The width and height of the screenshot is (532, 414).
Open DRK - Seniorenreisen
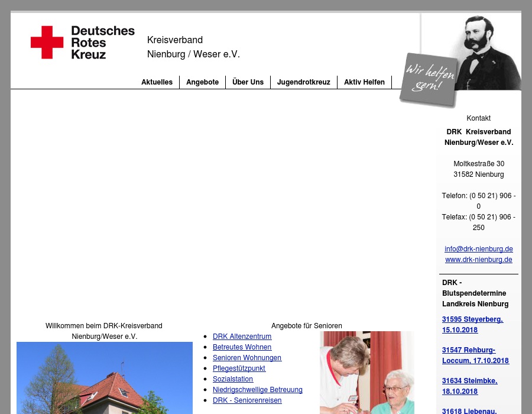click(x=247, y=400)
